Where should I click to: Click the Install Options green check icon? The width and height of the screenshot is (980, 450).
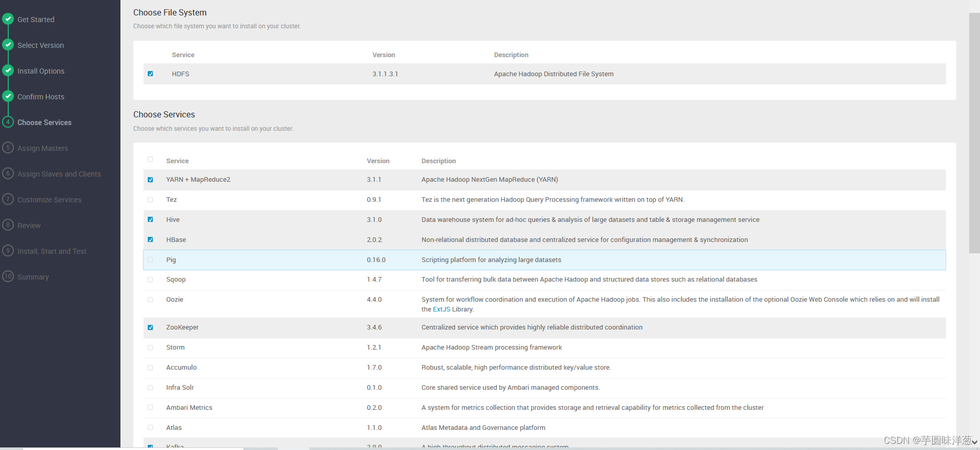[8, 71]
